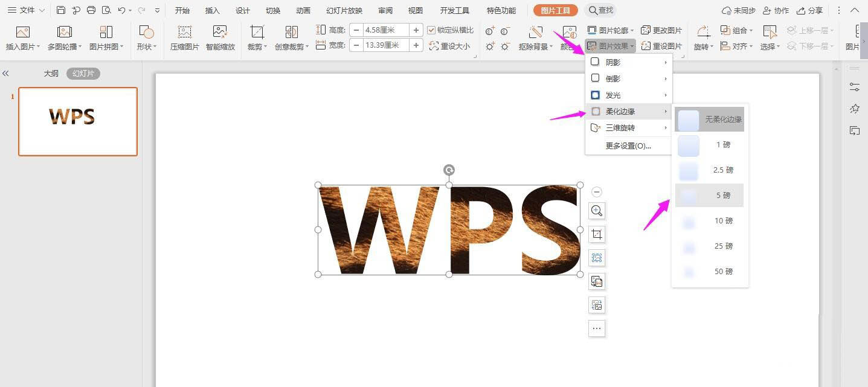Click the Smart Zoom (智能缩放) icon
Screen dimensions: 868x387
[x=220, y=38]
